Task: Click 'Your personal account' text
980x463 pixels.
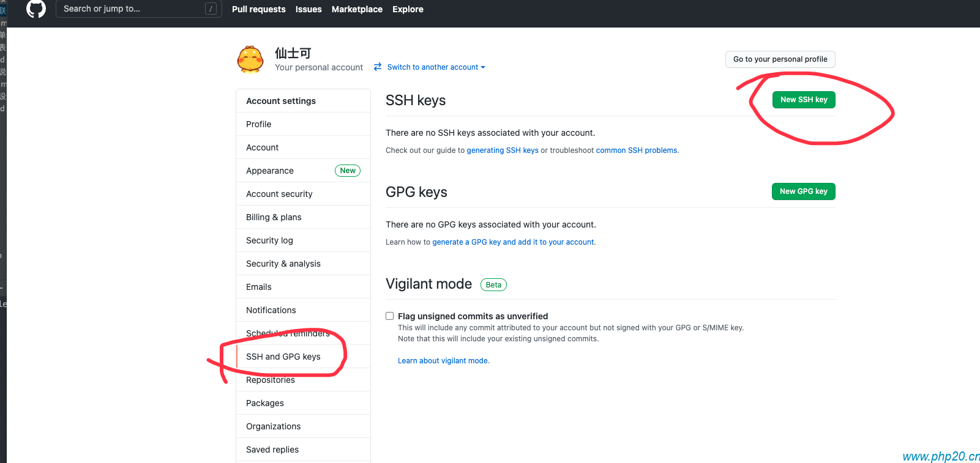Action: pyautogui.click(x=319, y=67)
